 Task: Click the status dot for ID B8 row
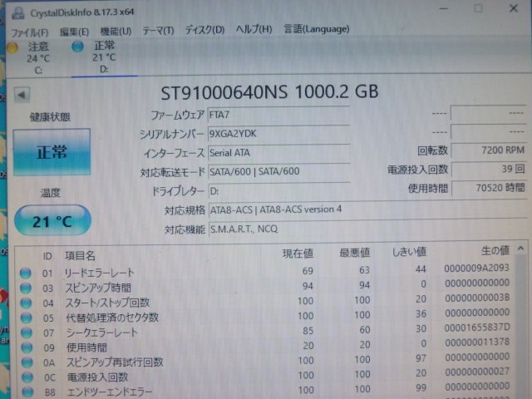point(28,392)
